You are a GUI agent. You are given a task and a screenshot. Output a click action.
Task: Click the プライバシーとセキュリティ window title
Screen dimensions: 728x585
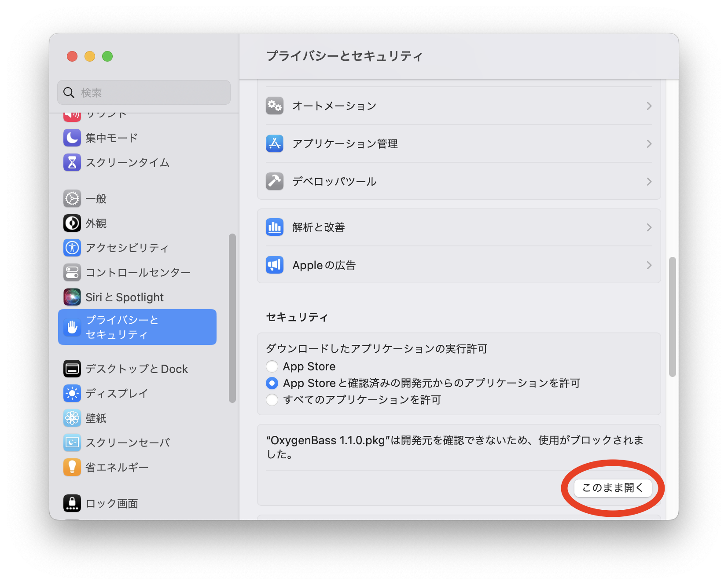click(x=345, y=56)
